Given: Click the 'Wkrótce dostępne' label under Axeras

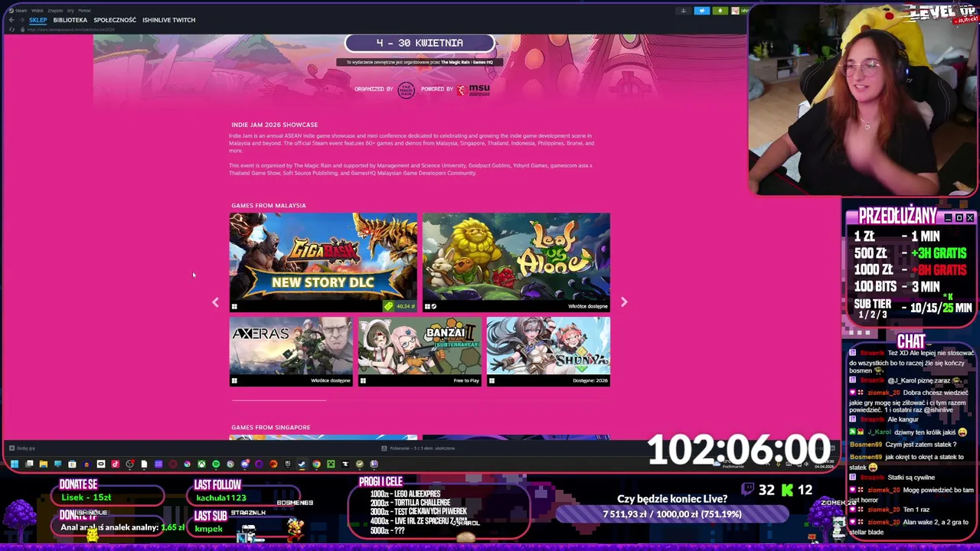Looking at the screenshot, I should (331, 380).
